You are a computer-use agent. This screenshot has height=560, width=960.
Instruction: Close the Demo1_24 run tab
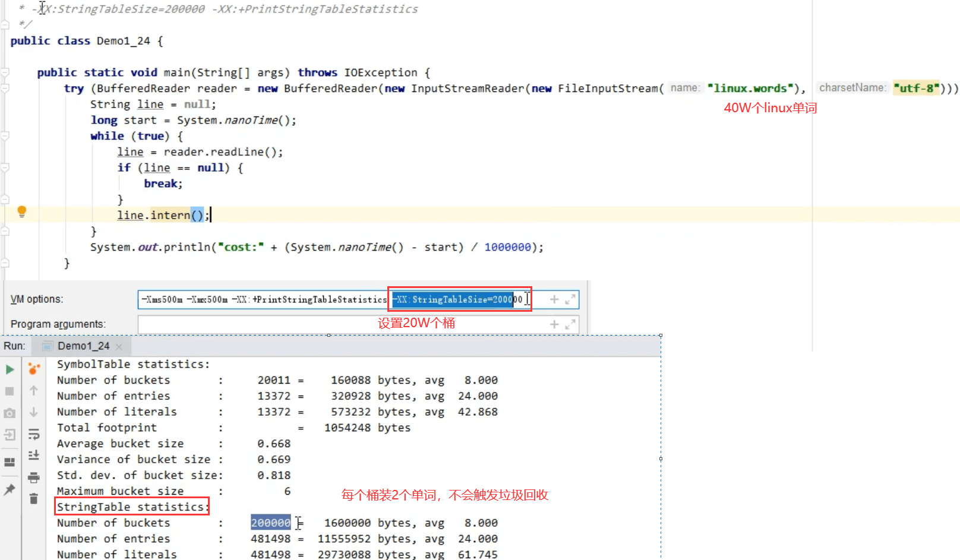[119, 347]
